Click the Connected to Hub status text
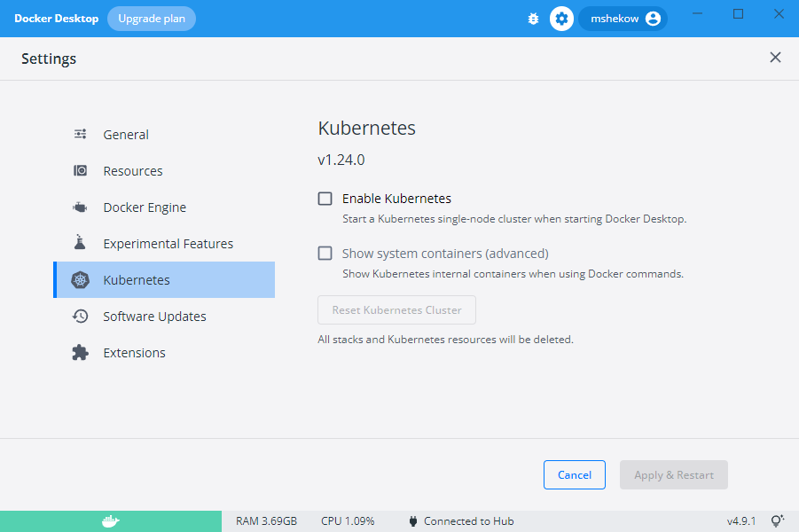 pyautogui.click(x=469, y=521)
